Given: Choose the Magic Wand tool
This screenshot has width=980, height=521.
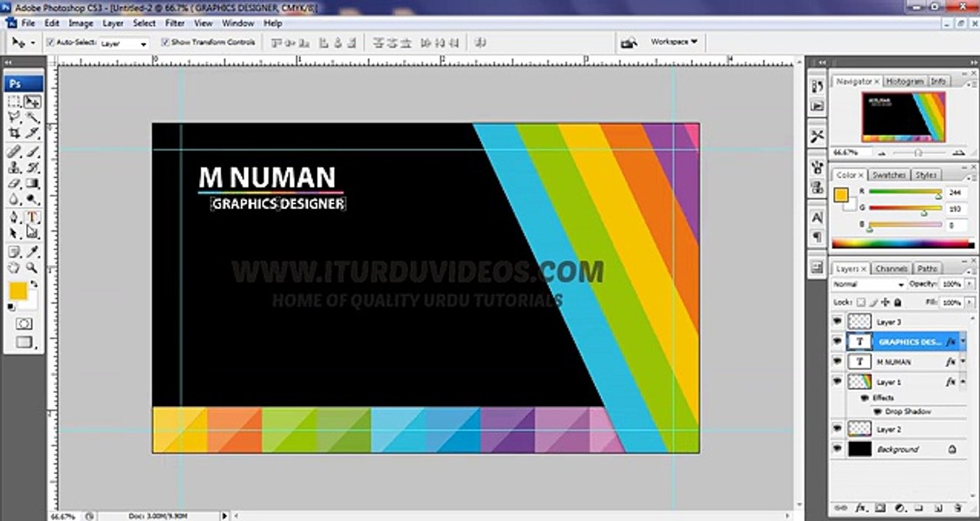Looking at the screenshot, I should click(x=33, y=117).
